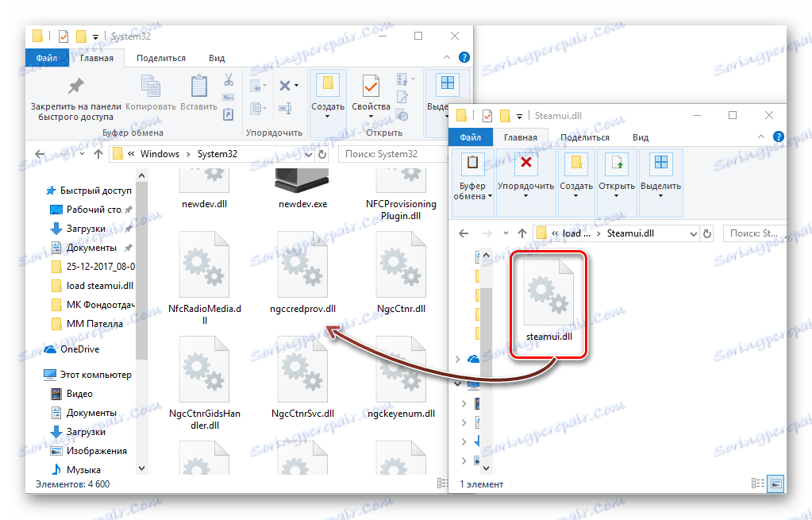This screenshot has width=812, height=520.
Task: Switch Steamui.dll window to details view
Action: (x=758, y=483)
